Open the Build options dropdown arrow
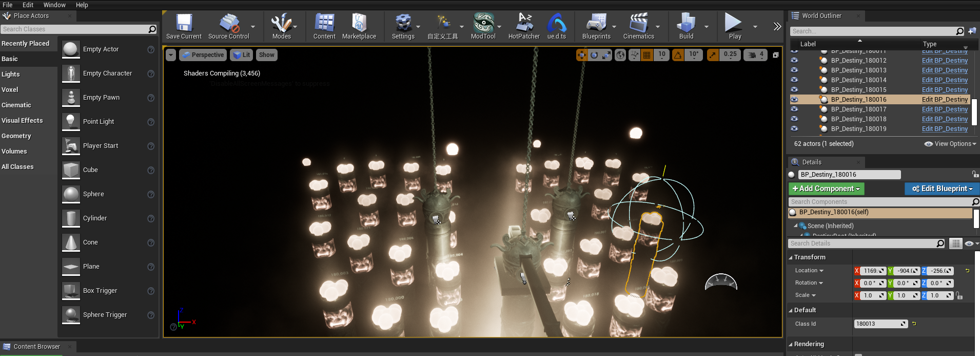This screenshot has height=356, width=980. (x=707, y=27)
